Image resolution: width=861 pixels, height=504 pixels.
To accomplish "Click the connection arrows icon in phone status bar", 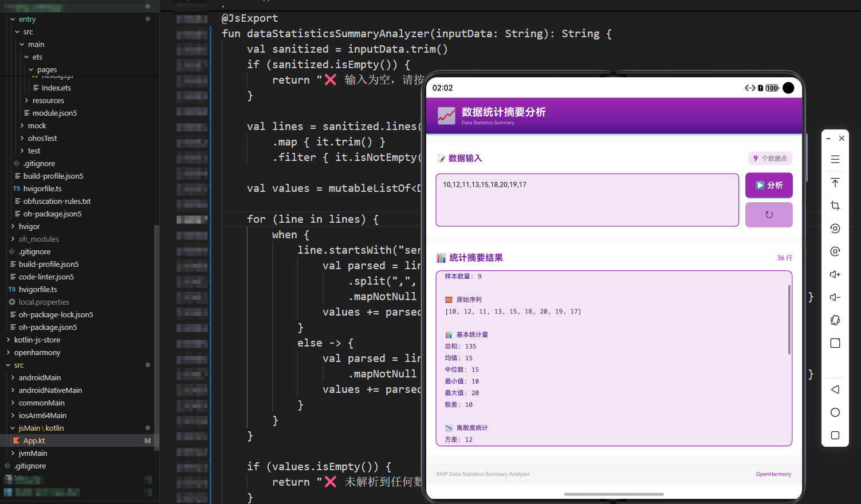I will point(750,88).
